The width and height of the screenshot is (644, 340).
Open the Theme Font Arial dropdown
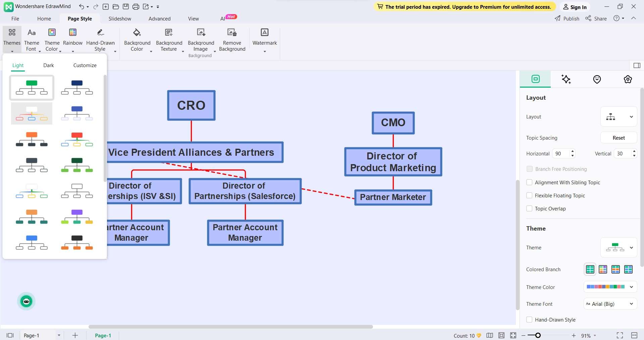pos(610,304)
